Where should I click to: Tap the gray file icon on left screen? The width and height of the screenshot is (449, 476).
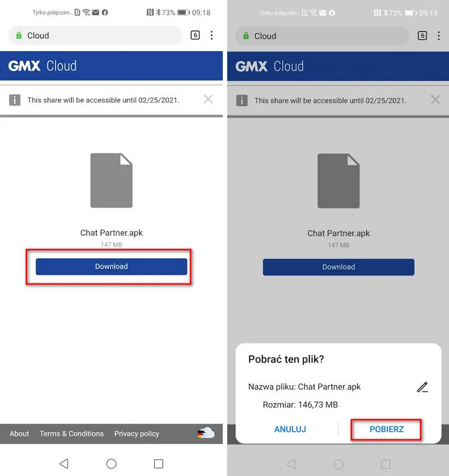pyautogui.click(x=111, y=180)
